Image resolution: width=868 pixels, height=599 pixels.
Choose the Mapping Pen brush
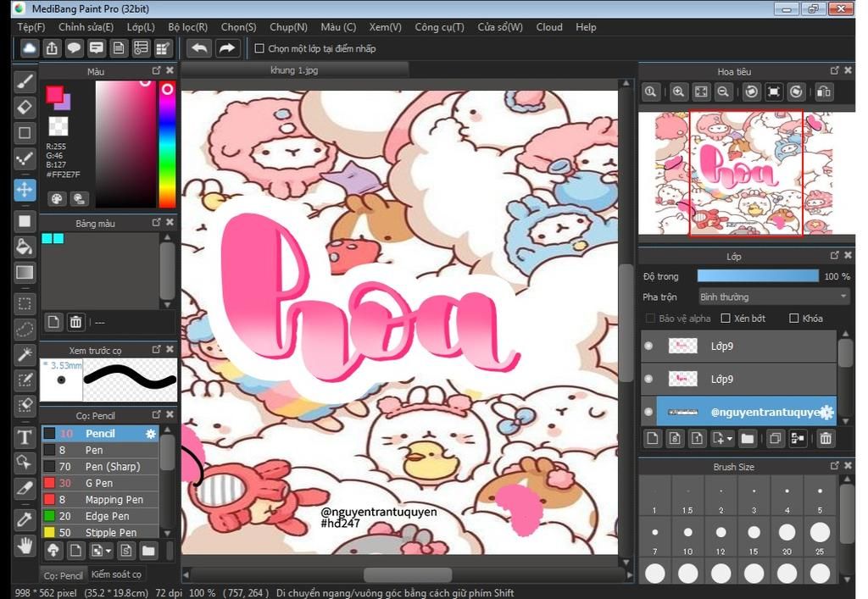(x=100, y=499)
